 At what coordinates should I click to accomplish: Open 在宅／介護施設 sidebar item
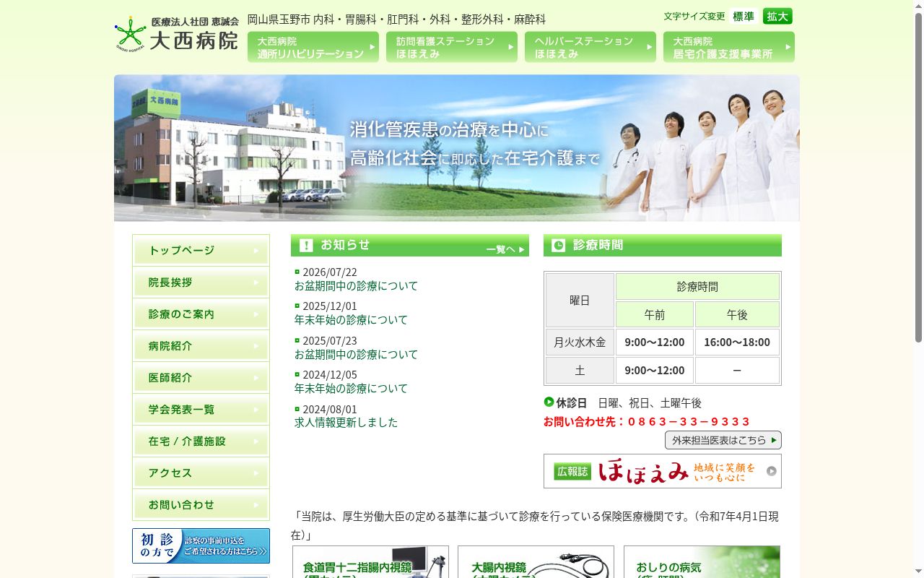click(x=201, y=441)
